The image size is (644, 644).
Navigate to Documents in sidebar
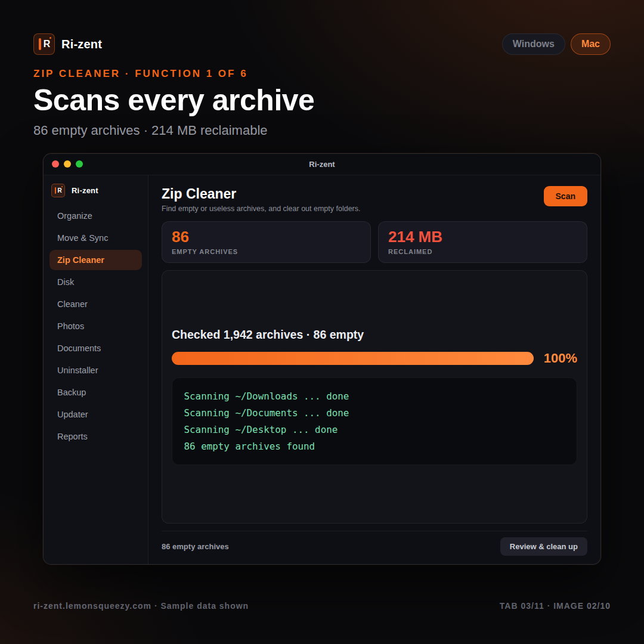click(95, 348)
